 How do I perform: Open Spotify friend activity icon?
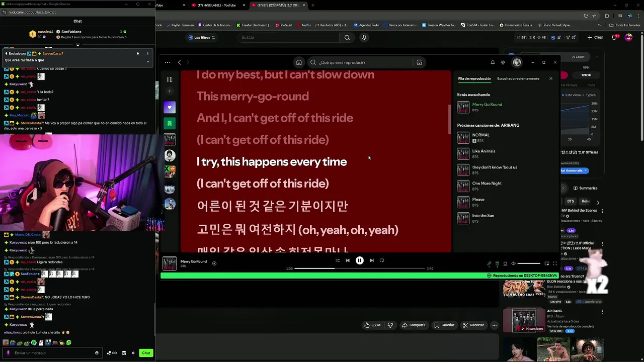(503, 62)
